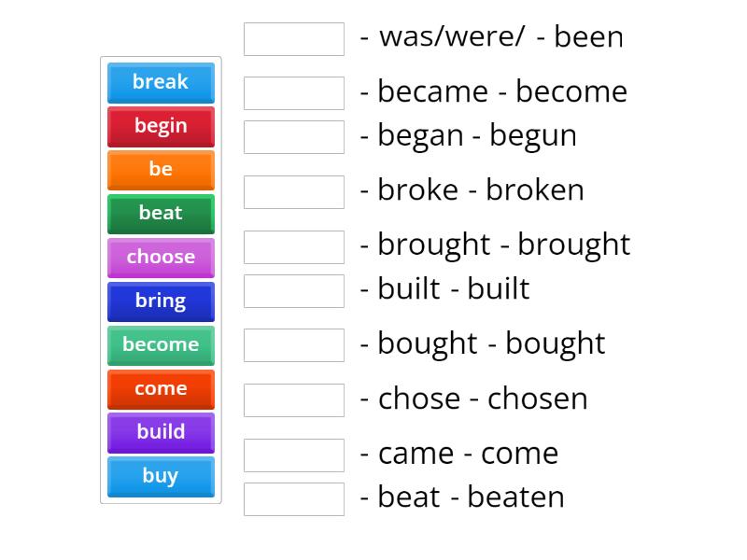The height and width of the screenshot is (560, 747).
Task: Select the word tile 'build'
Action: click(161, 433)
